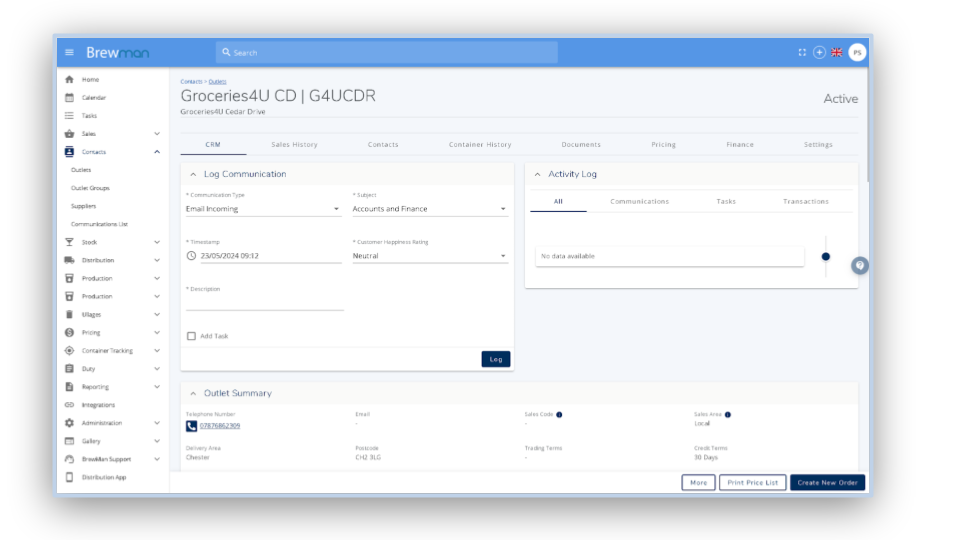Click the info icon next to Sales Area
The width and height of the screenshot is (960, 540).
coord(728,414)
